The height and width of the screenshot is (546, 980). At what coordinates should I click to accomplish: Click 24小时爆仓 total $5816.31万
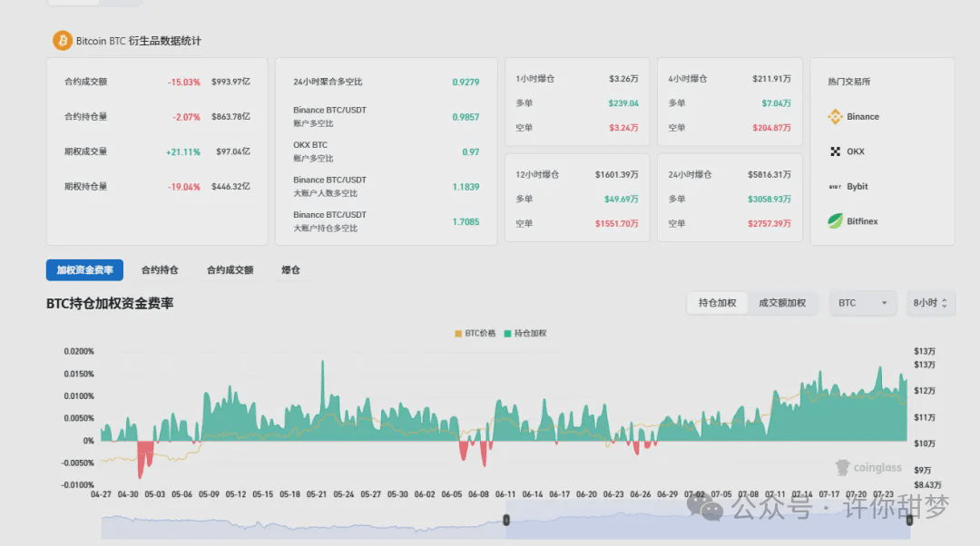[x=769, y=174]
